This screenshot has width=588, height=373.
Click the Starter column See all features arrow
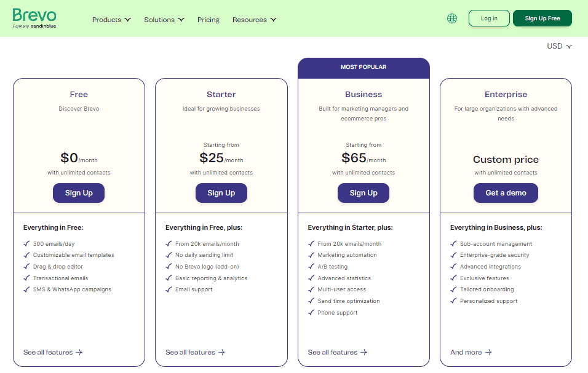tap(221, 352)
